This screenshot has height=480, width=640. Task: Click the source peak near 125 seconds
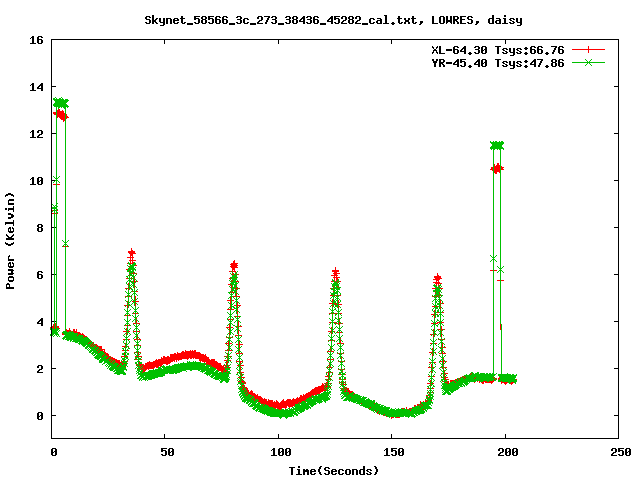point(336,274)
